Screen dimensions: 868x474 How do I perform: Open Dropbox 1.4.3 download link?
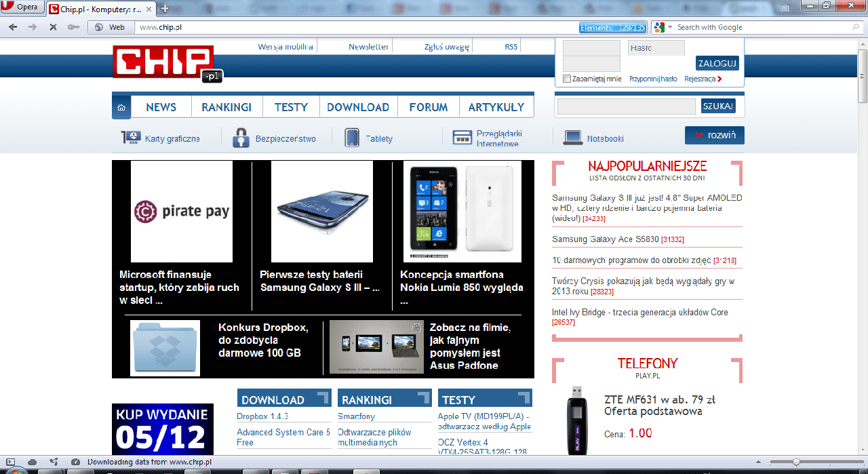(x=262, y=416)
